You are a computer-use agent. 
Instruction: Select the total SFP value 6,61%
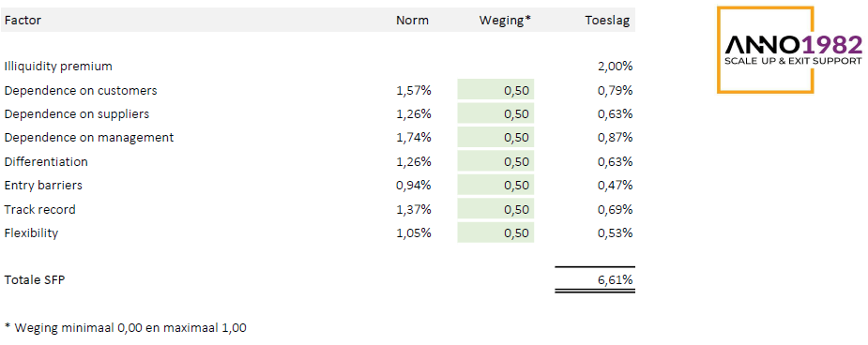[x=615, y=279]
